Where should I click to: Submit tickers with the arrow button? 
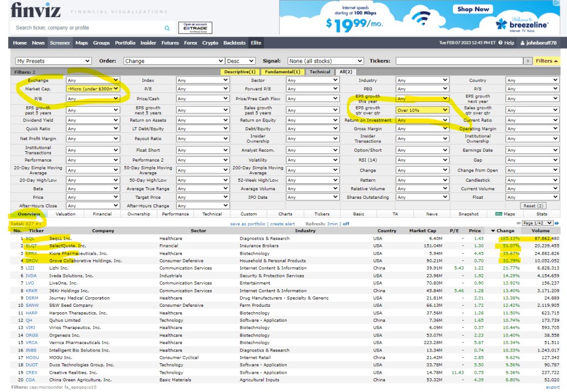click(528, 61)
